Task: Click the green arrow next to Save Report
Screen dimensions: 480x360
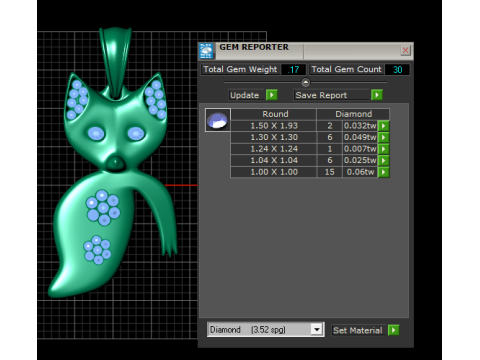Action: click(x=377, y=95)
